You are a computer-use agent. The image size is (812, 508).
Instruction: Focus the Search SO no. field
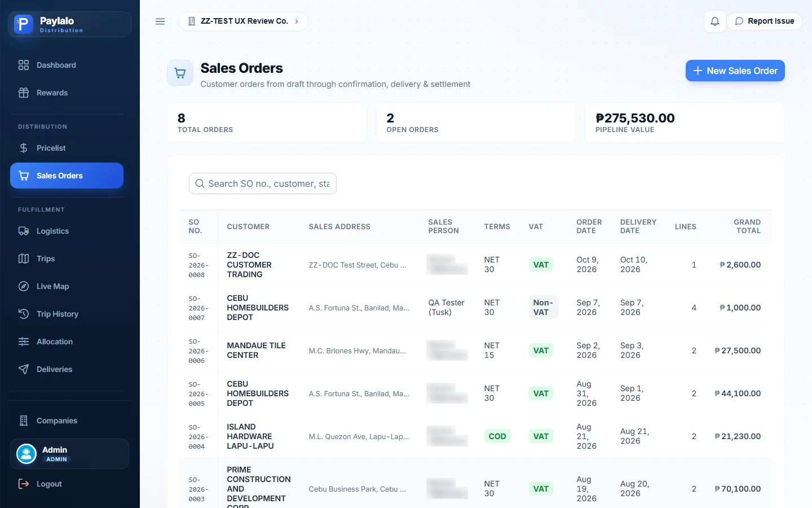[263, 183]
